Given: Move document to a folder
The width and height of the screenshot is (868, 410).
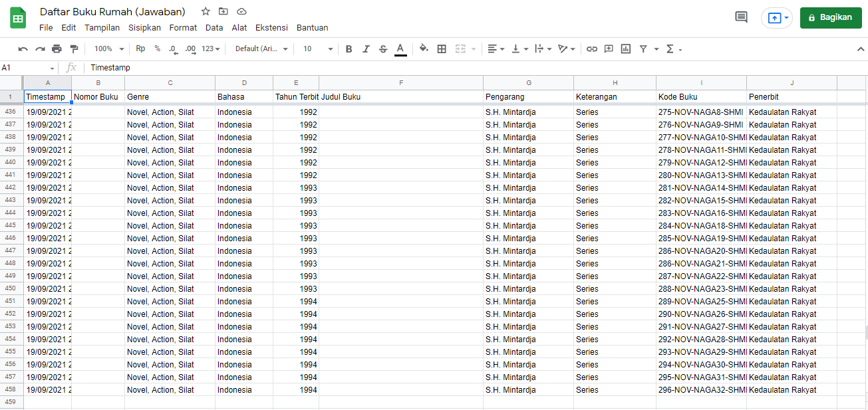Looking at the screenshot, I should [x=223, y=11].
